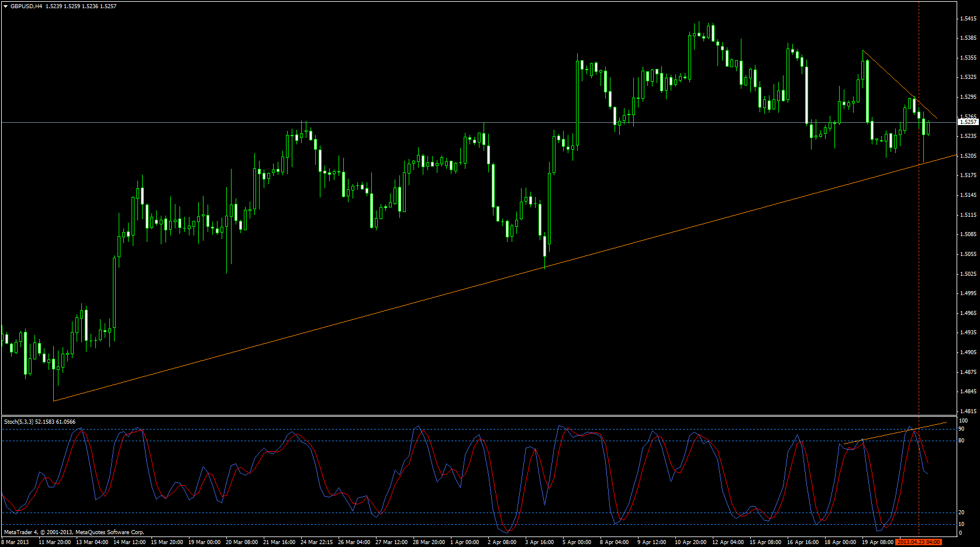
Task: Click the 1.5235 price axis label
Action: click(x=968, y=136)
